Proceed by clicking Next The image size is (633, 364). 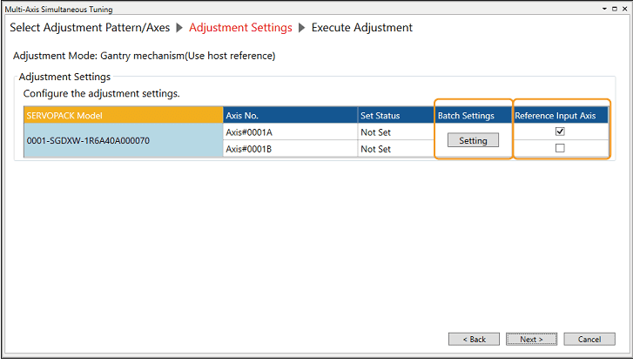pos(531,339)
